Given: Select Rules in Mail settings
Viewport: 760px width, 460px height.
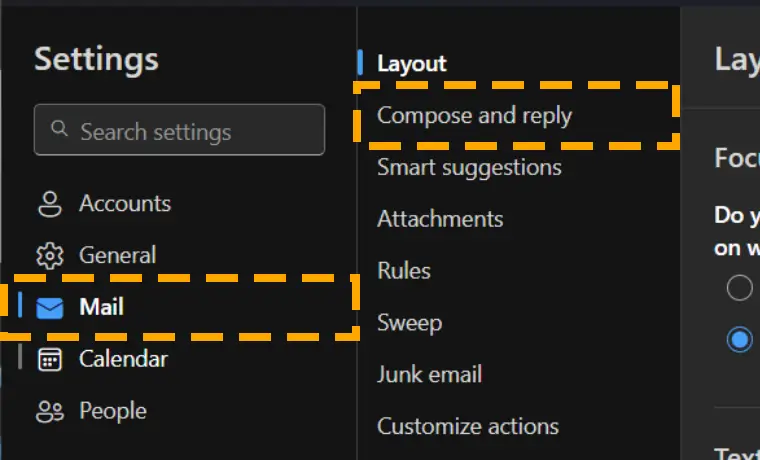Looking at the screenshot, I should (404, 271).
